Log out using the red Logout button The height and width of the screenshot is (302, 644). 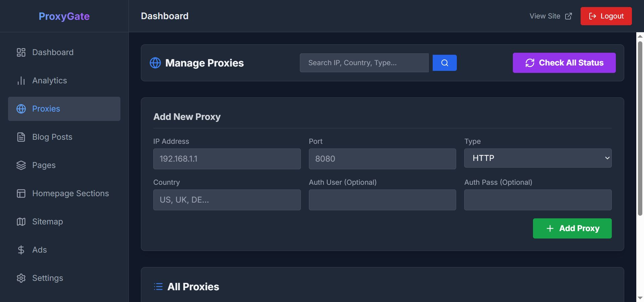pyautogui.click(x=606, y=16)
